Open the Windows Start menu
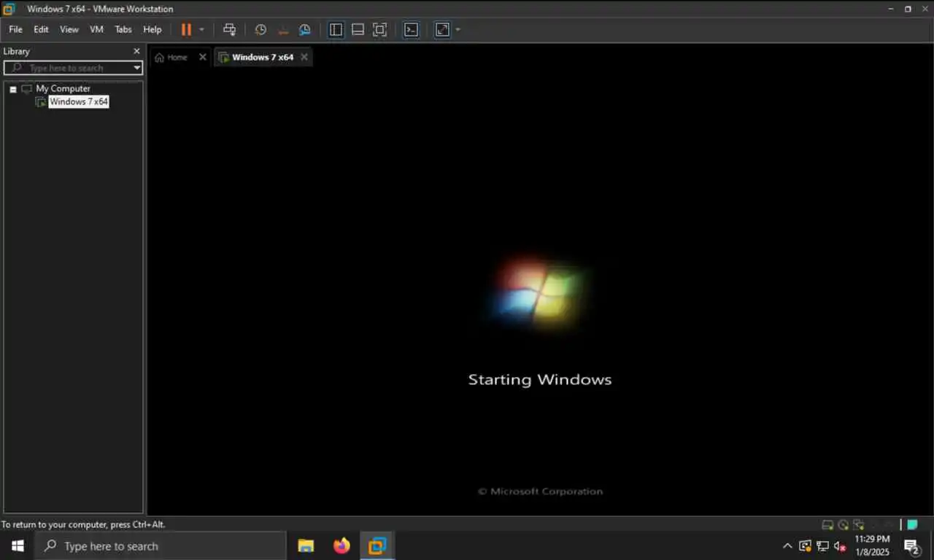This screenshot has height=560, width=934. pyautogui.click(x=18, y=546)
